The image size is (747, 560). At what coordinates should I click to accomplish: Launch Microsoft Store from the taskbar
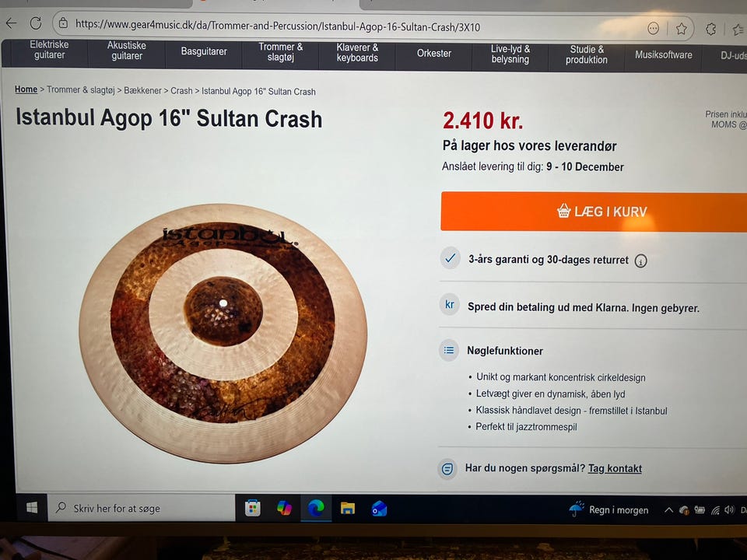[252, 508]
